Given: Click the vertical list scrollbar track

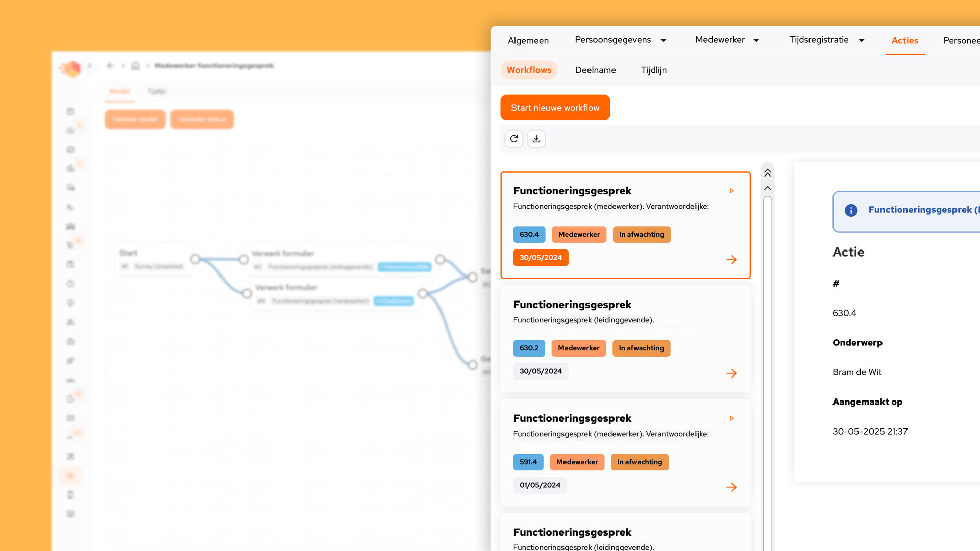Looking at the screenshot, I should click(767, 357).
